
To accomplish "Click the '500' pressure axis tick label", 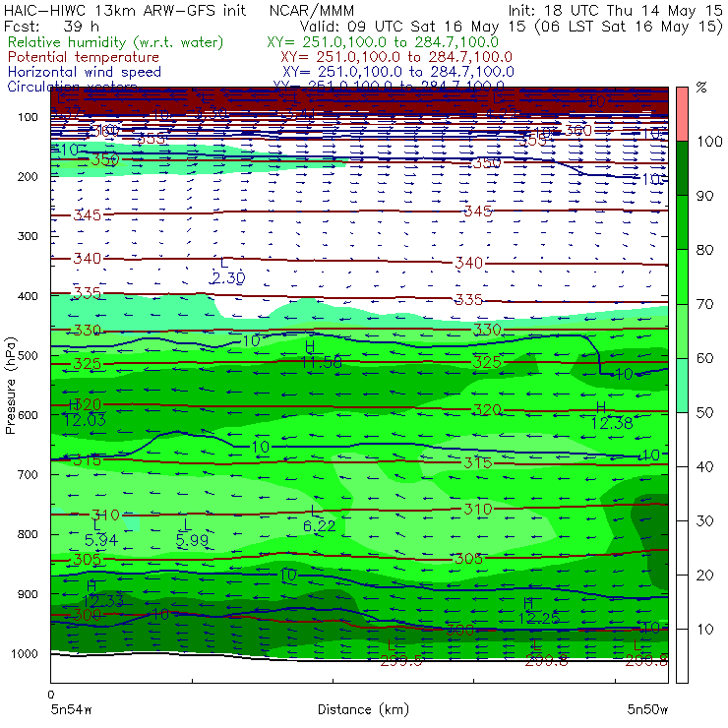I will pos(28,355).
